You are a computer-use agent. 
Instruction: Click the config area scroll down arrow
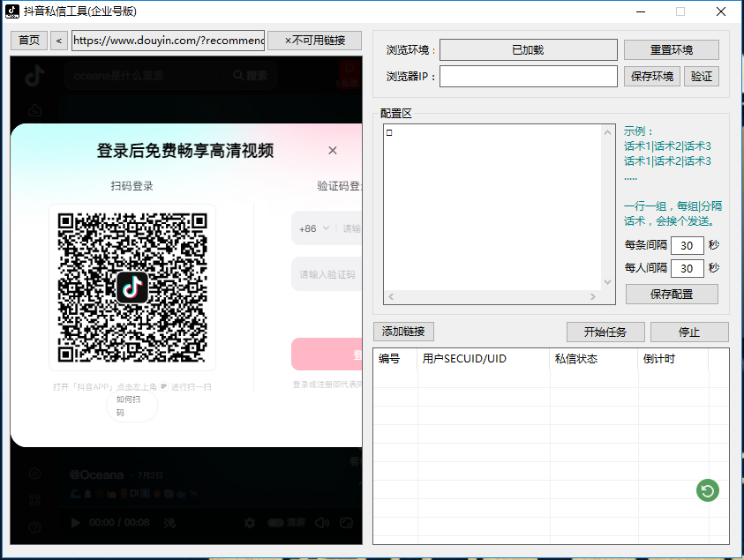[x=607, y=282]
